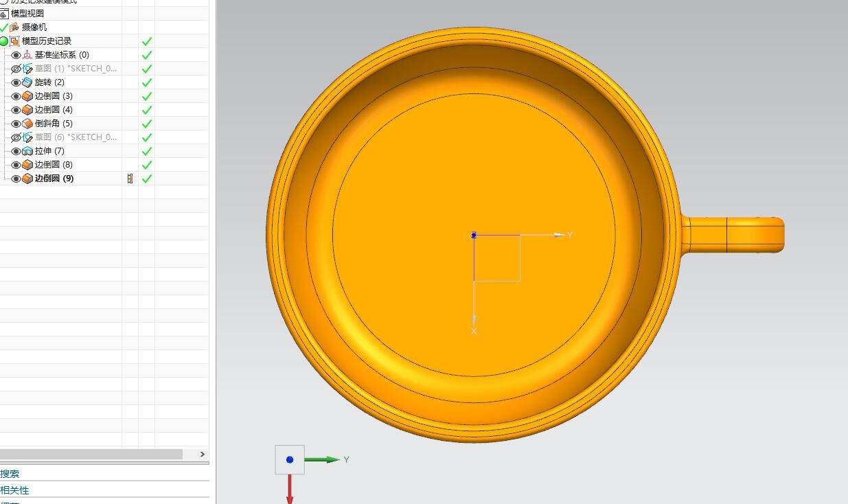Image resolution: width=848 pixels, height=504 pixels.
Task: Select the 倒斜角 (5) feature label
Action: (x=54, y=124)
